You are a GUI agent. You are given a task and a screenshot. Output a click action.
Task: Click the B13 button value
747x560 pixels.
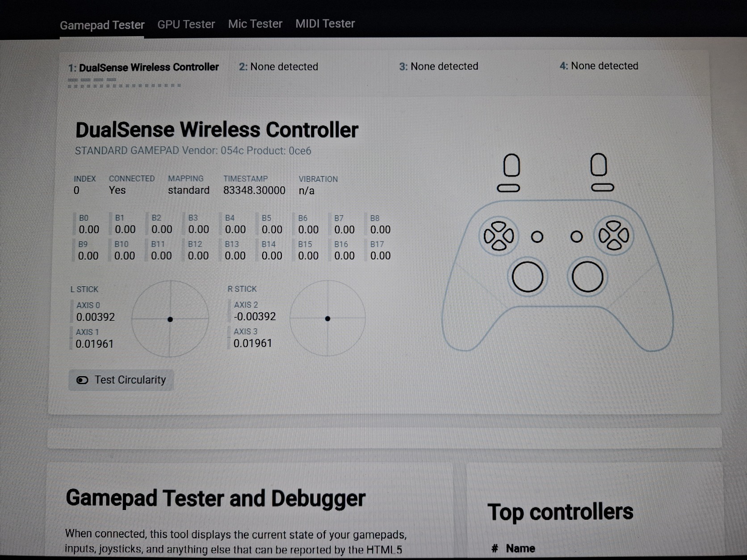point(235,256)
